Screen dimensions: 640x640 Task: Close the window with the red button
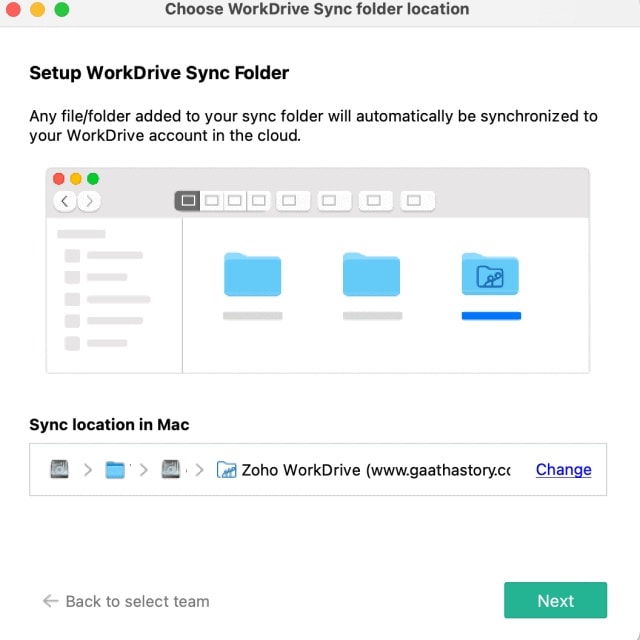click(13, 9)
